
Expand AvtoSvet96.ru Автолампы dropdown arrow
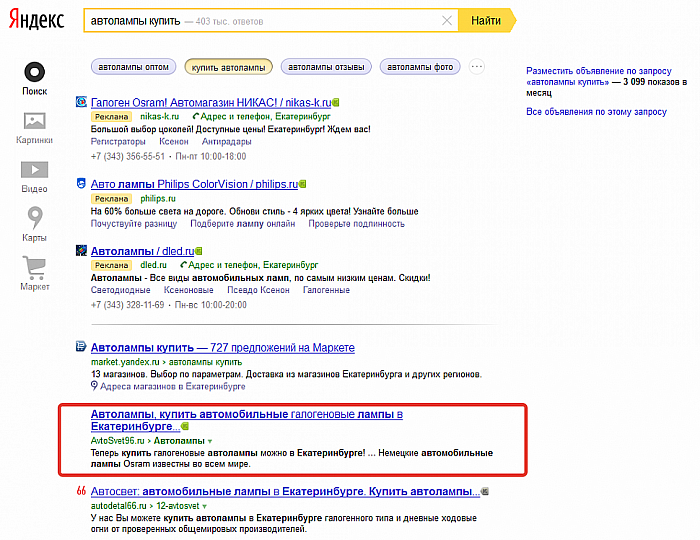pyautogui.click(x=210, y=441)
